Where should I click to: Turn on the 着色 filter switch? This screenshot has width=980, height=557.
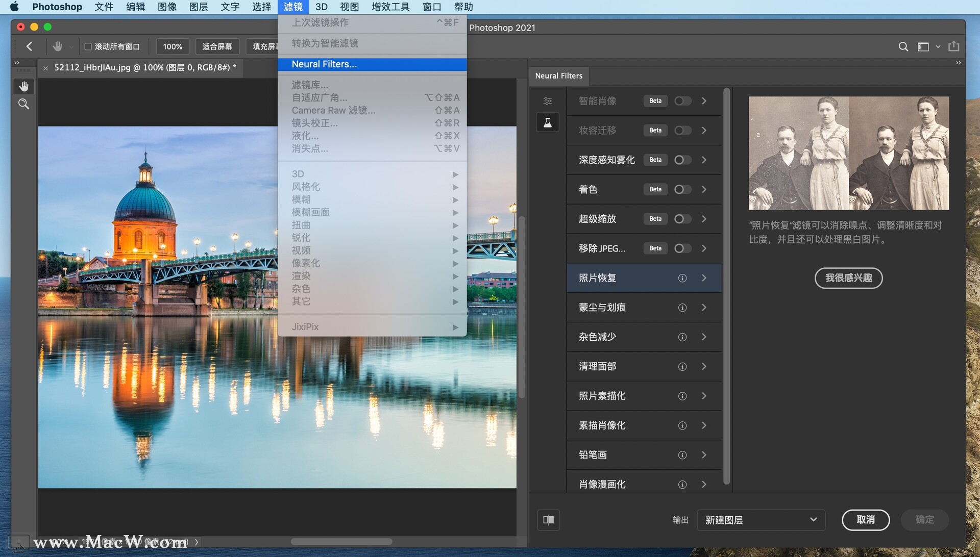[682, 190]
